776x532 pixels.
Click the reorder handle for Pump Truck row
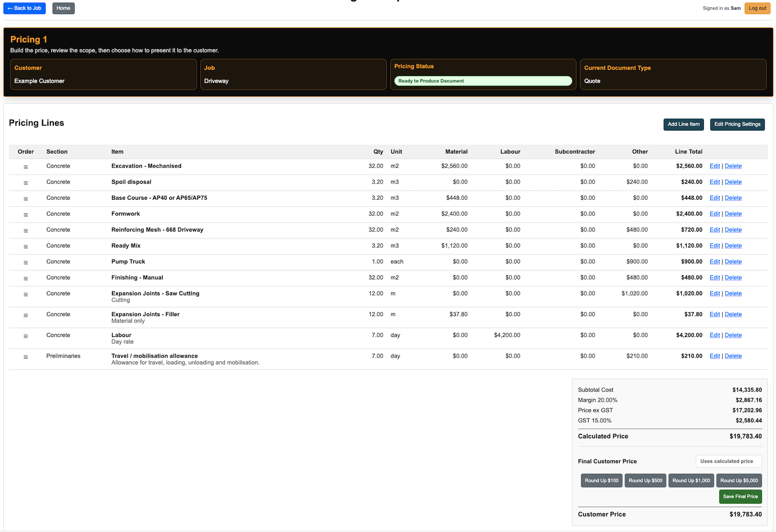tap(25, 263)
